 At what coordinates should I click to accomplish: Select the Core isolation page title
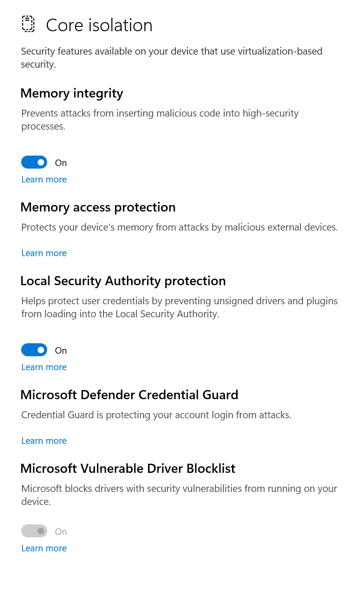(x=99, y=25)
